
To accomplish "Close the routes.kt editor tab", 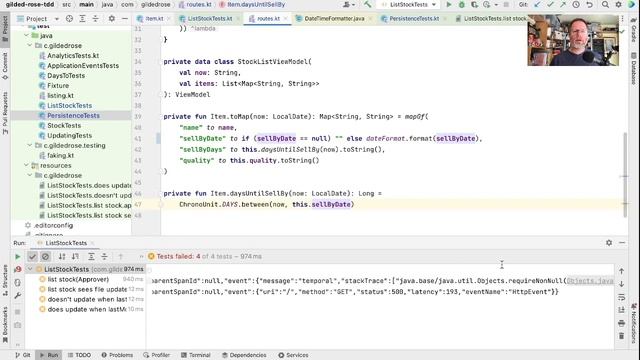I will coord(285,19).
